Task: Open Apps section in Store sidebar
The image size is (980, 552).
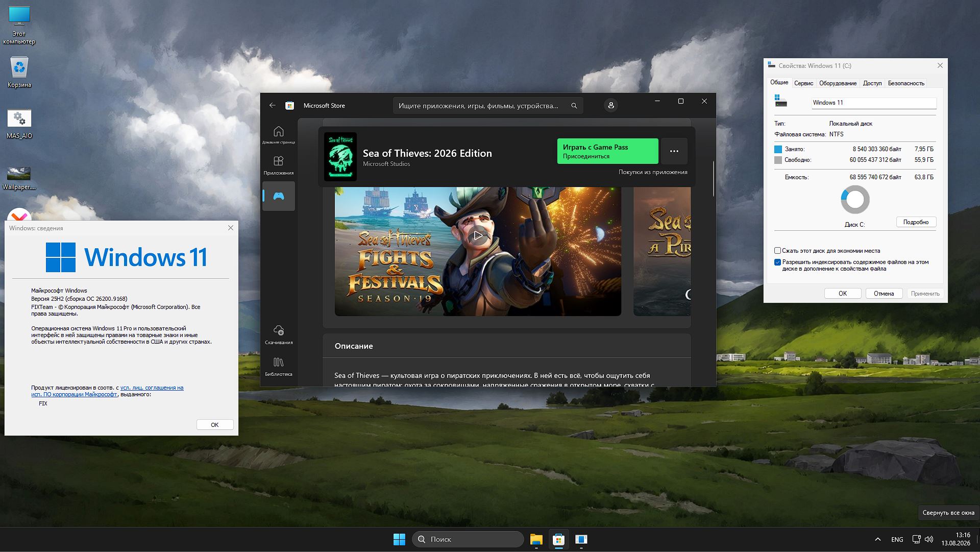Action: 279,165
